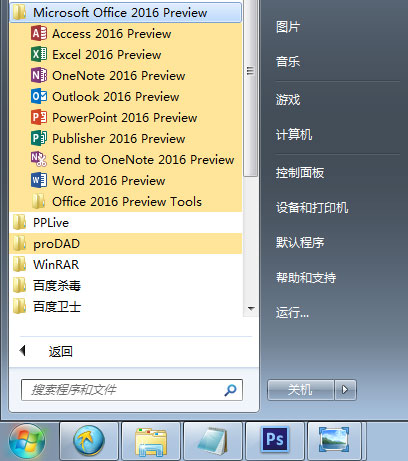Screen dimensions: 408x461
Task: Click the 百度卫士 folder icon
Action: 19,306
